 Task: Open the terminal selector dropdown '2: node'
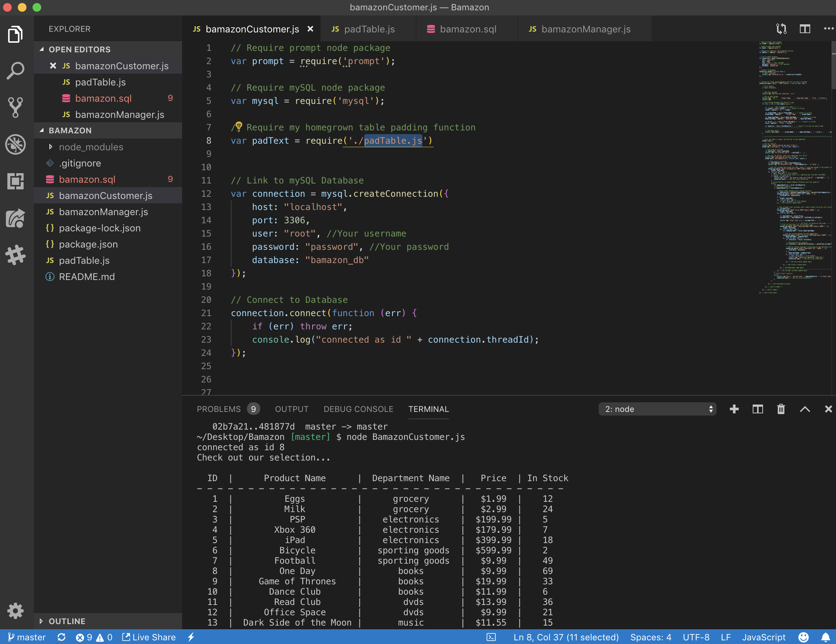657,409
